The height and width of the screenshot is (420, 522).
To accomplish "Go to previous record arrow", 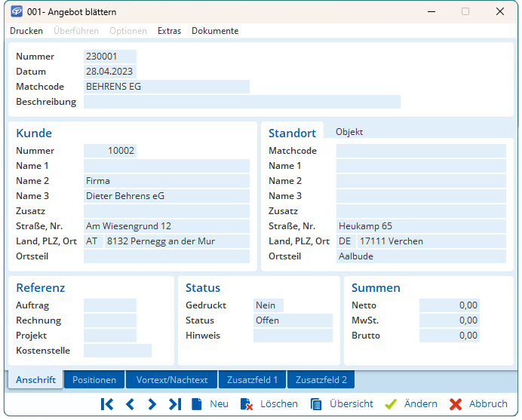I will (x=130, y=404).
